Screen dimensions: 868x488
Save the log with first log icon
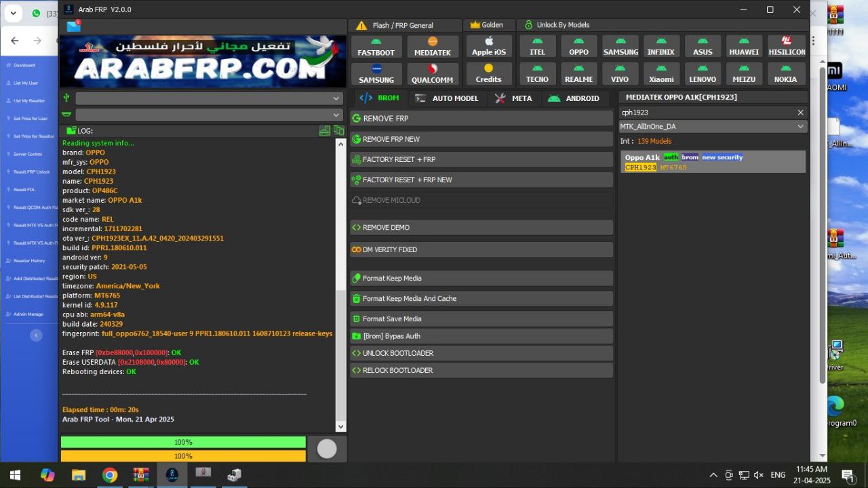(325, 131)
